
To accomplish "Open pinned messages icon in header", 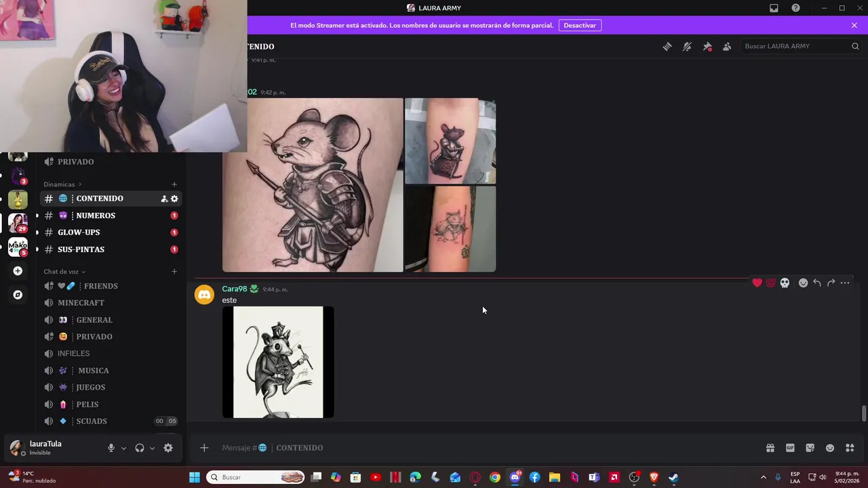I will coord(707,46).
